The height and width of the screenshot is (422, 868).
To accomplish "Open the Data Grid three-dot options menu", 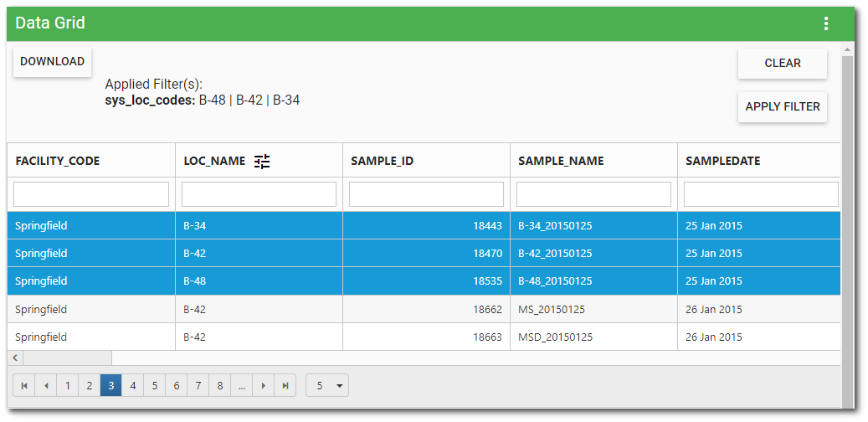I will (x=826, y=23).
